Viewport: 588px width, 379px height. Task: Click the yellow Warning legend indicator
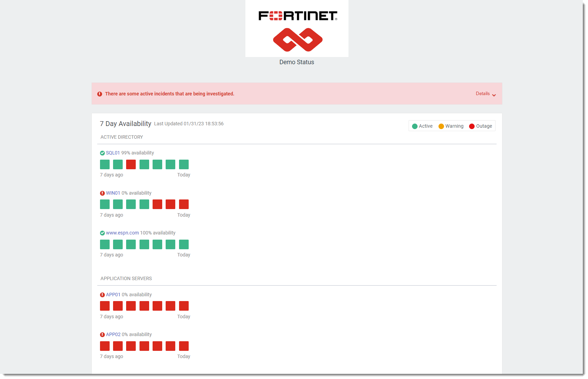(x=441, y=126)
